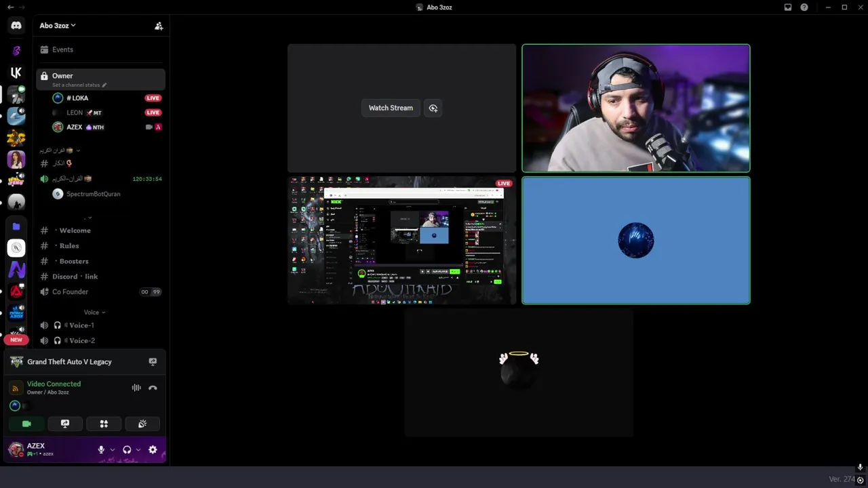This screenshot has height=488, width=868.
Task: Click camera icon beside AZEX in channel list
Action: pyautogui.click(x=149, y=127)
